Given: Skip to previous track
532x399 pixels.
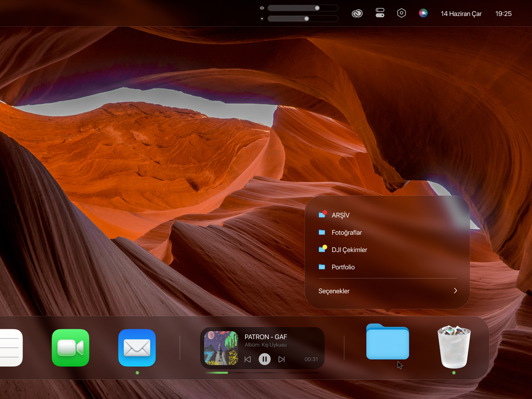Looking at the screenshot, I should point(248,359).
